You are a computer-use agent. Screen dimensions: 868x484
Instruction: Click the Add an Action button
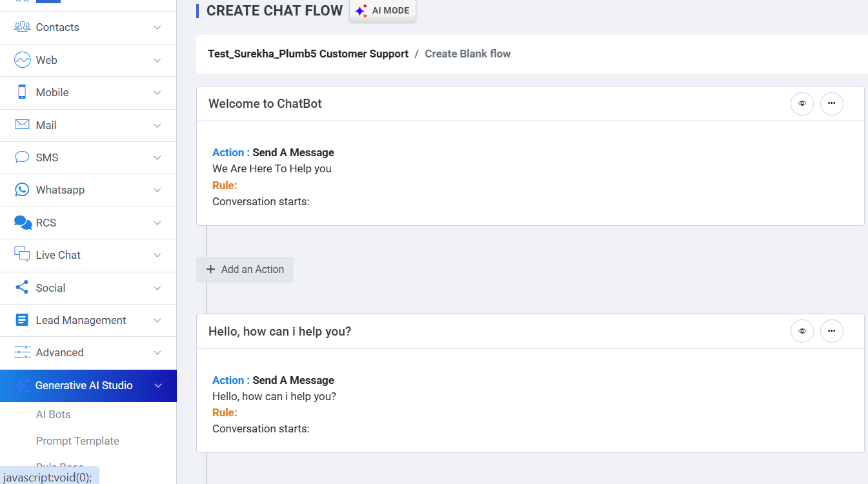[x=245, y=270]
